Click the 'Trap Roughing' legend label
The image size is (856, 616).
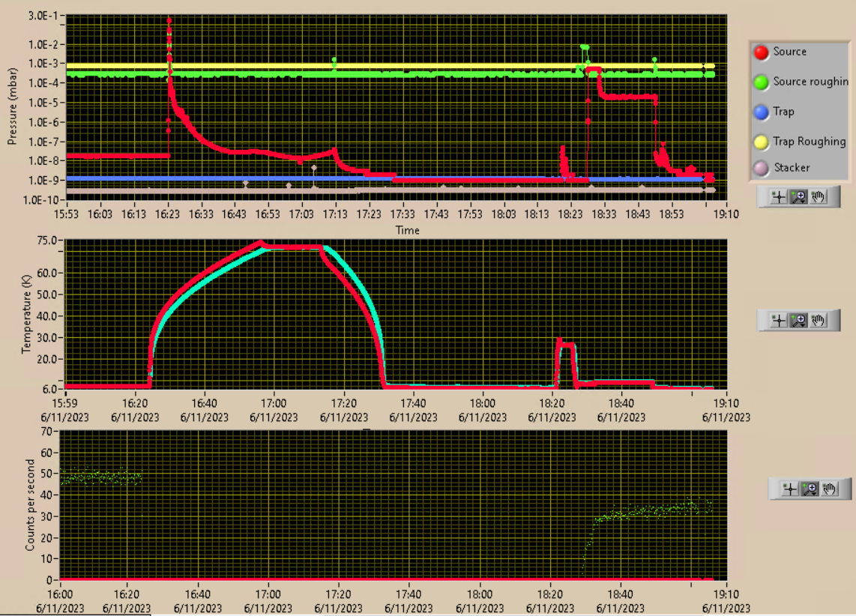[x=809, y=142]
